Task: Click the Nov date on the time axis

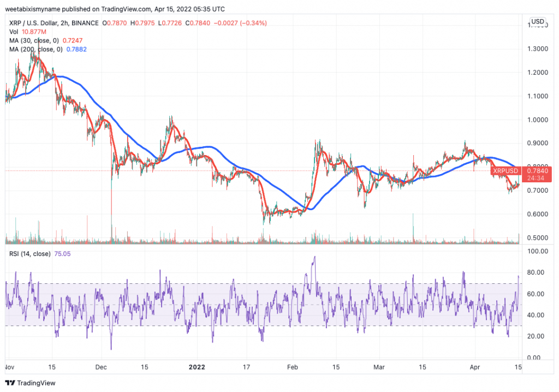Action: [x=10, y=367]
